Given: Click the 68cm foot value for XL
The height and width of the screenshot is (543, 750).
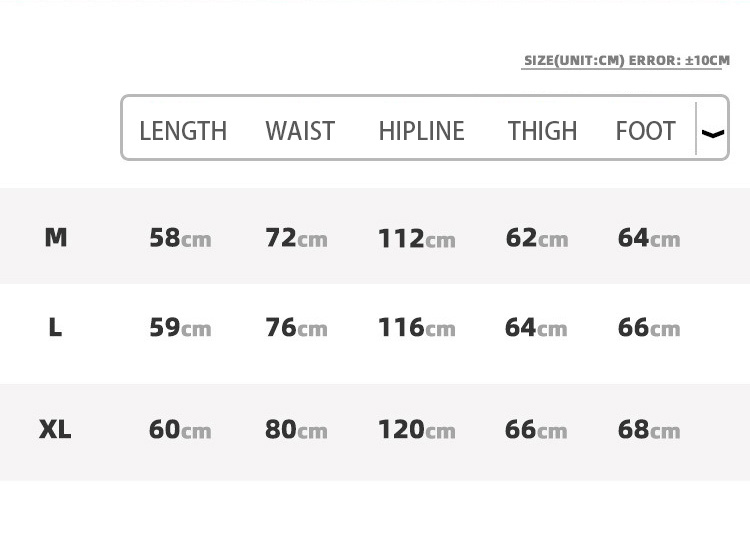Looking at the screenshot, I should coord(649,430).
